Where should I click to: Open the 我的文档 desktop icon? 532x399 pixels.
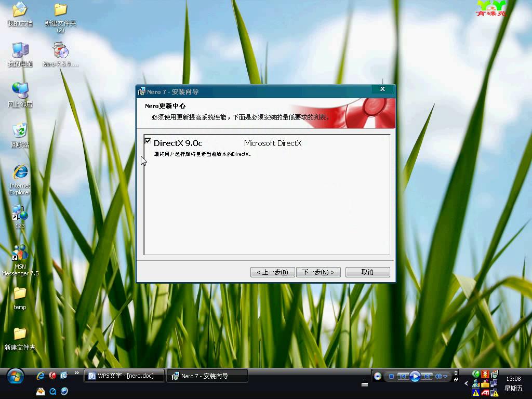click(20, 14)
